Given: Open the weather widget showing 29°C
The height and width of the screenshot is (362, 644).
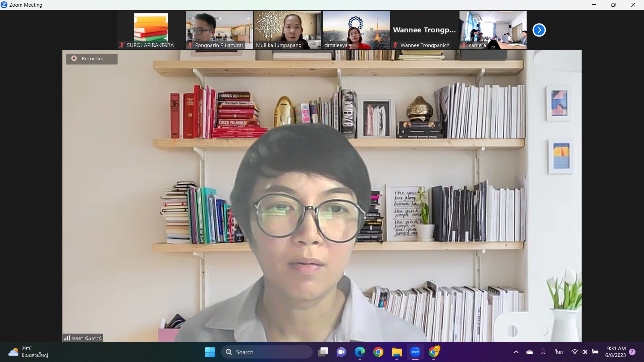Looking at the screenshot, I should [x=28, y=352].
